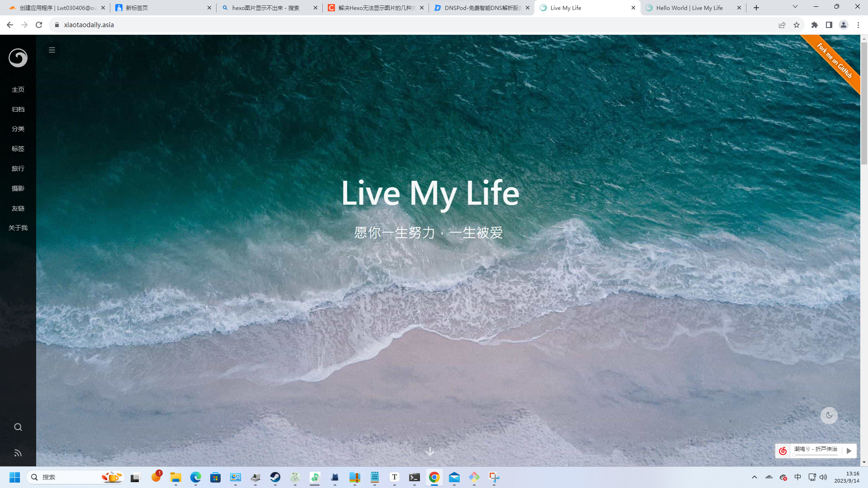Click the share page icon

[782, 25]
